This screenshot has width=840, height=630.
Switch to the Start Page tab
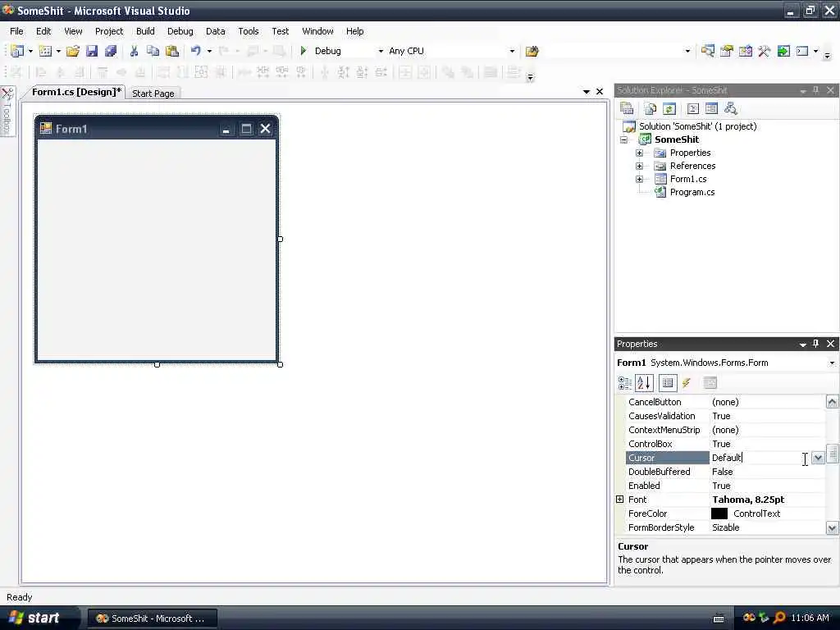153,94
